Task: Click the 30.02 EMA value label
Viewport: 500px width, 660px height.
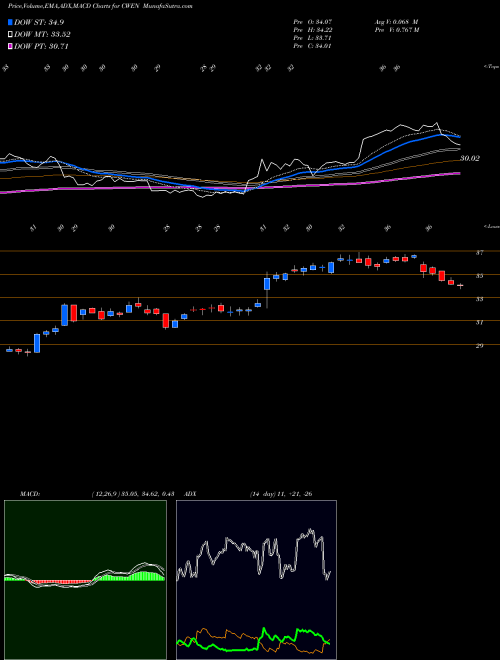Action: [x=470, y=159]
